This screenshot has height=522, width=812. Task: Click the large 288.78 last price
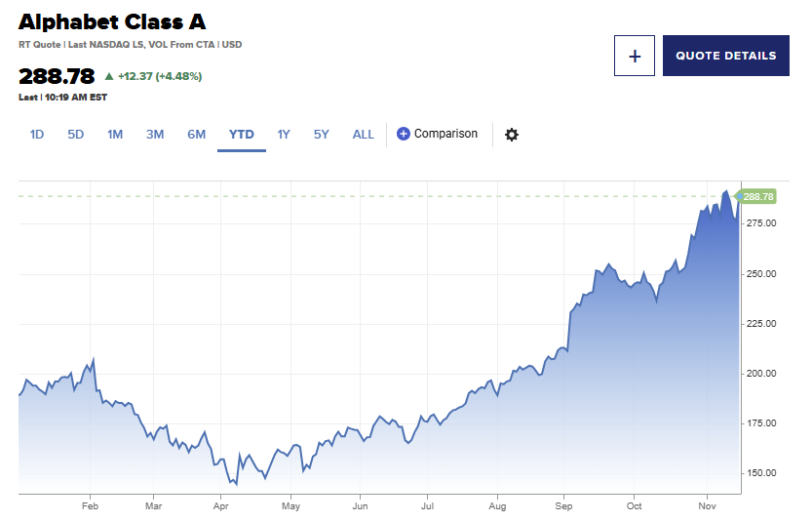(57, 76)
